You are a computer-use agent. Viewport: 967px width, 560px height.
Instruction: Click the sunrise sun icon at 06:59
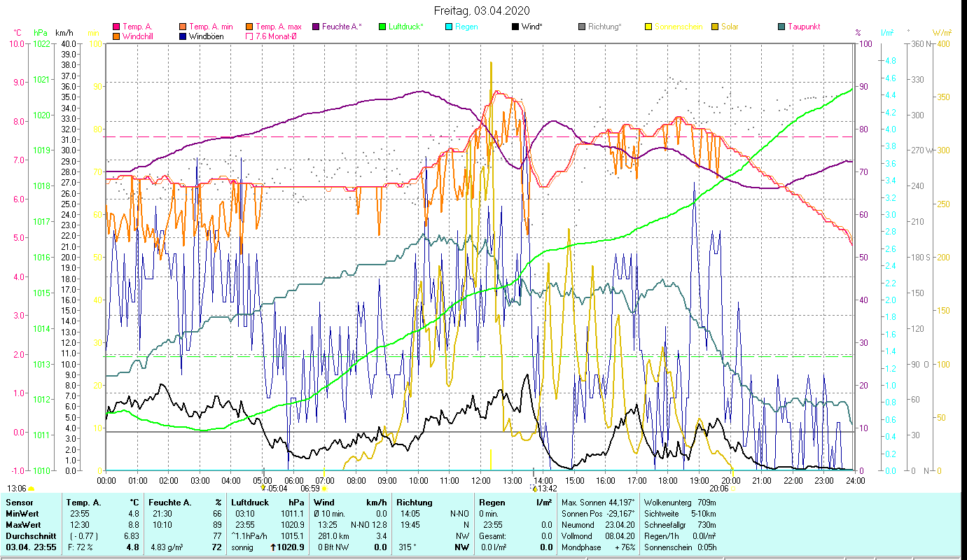click(324, 489)
